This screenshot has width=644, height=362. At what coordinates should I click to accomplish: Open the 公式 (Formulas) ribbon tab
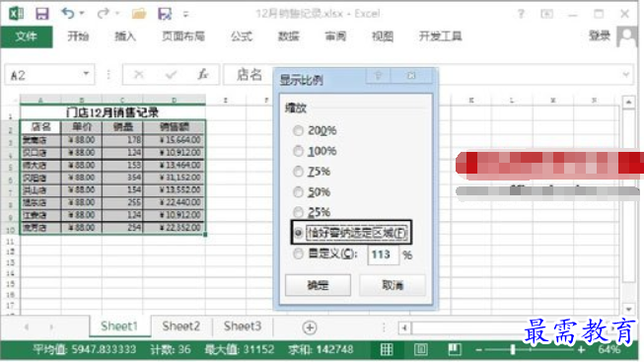click(x=241, y=36)
